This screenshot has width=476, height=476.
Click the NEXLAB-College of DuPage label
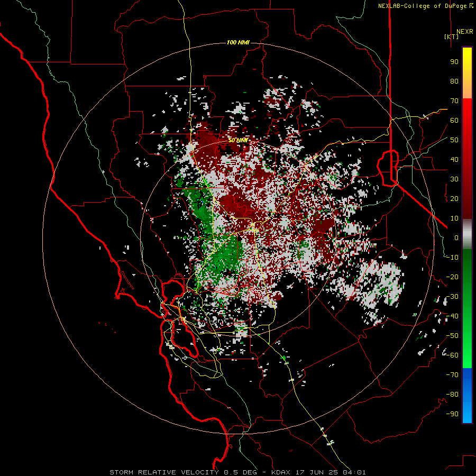point(426,6)
